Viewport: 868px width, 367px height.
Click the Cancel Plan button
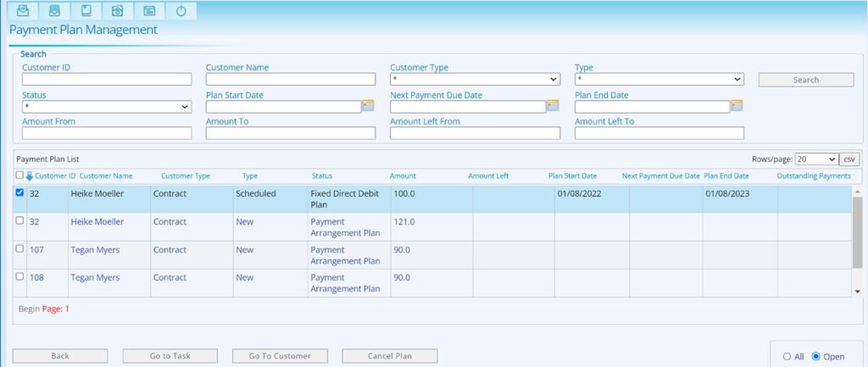[390, 356]
